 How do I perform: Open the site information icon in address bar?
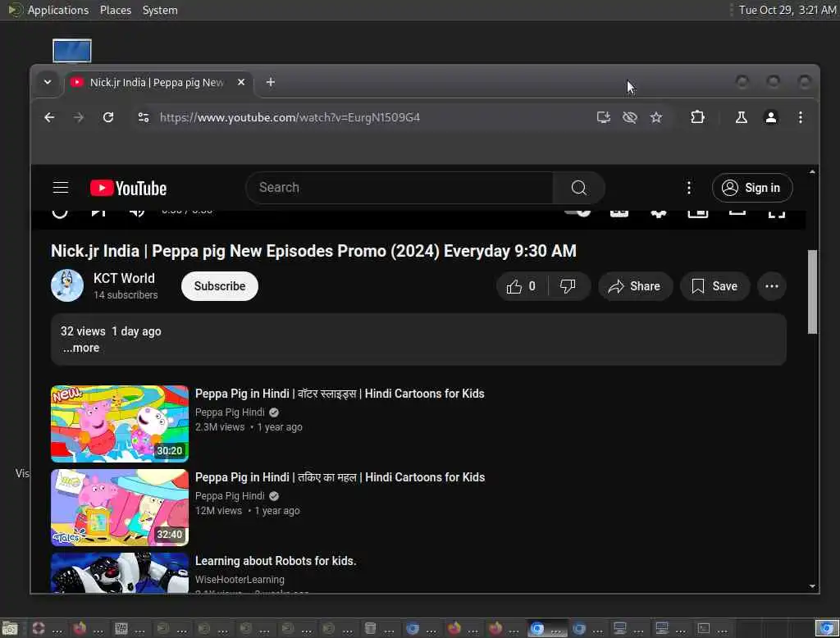tap(144, 117)
